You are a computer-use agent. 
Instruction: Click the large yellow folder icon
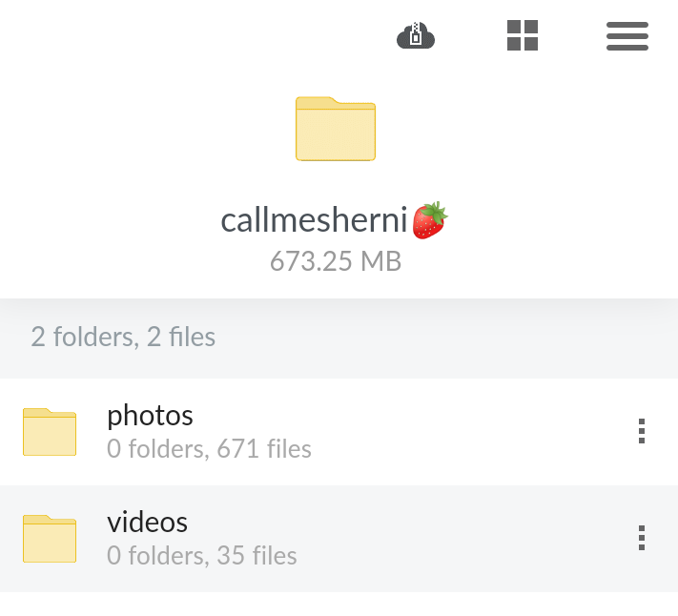pyautogui.click(x=336, y=129)
